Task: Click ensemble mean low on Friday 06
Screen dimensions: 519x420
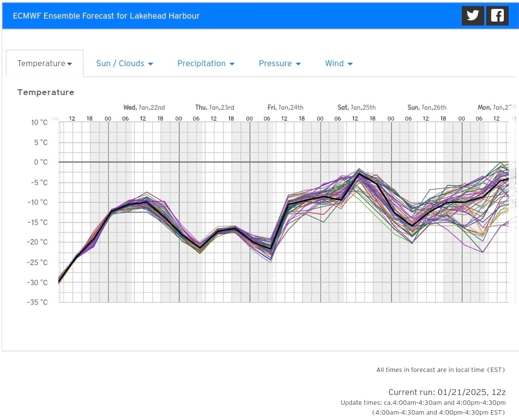Action: 271,248
